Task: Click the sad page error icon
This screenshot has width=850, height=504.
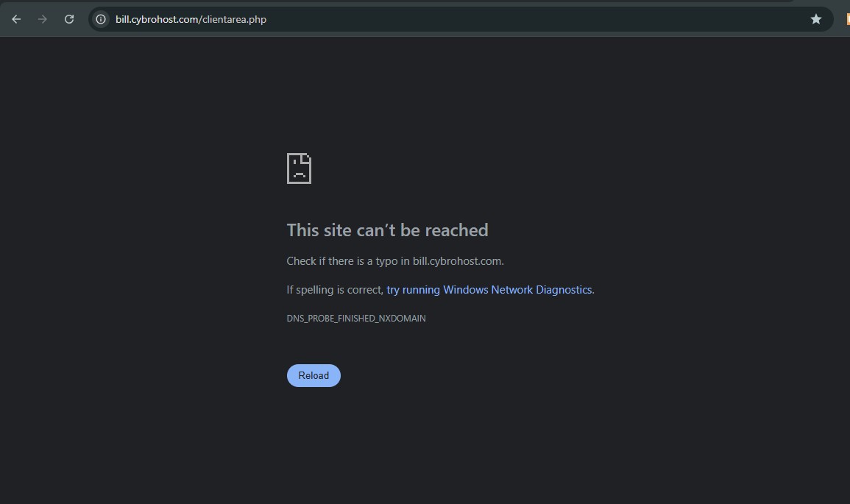Action: 299,168
